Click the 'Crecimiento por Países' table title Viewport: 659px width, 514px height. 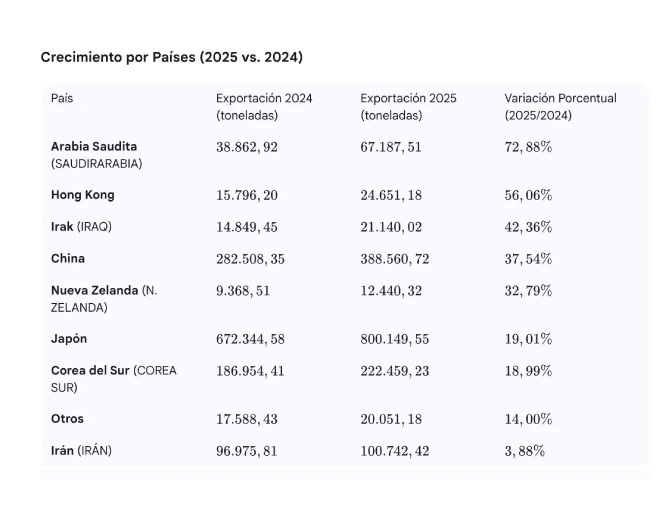[x=171, y=57]
